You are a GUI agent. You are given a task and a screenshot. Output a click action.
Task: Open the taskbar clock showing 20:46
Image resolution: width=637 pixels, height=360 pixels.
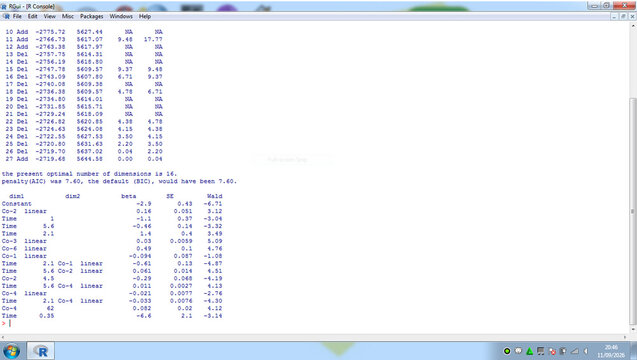tap(611, 351)
